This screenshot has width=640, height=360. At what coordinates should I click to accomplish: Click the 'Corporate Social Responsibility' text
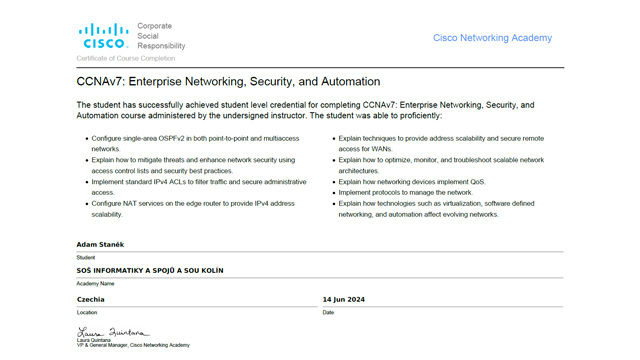[x=161, y=36]
